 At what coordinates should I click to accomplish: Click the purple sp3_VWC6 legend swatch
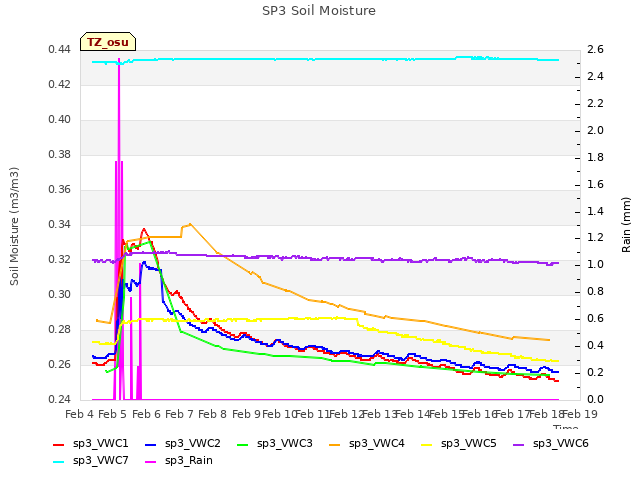point(519,444)
